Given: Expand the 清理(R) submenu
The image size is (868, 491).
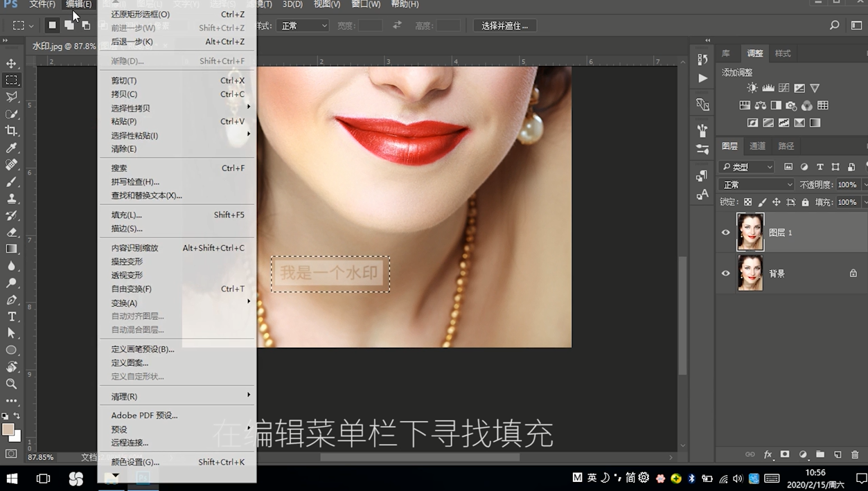Looking at the screenshot, I should click(x=177, y=396).
